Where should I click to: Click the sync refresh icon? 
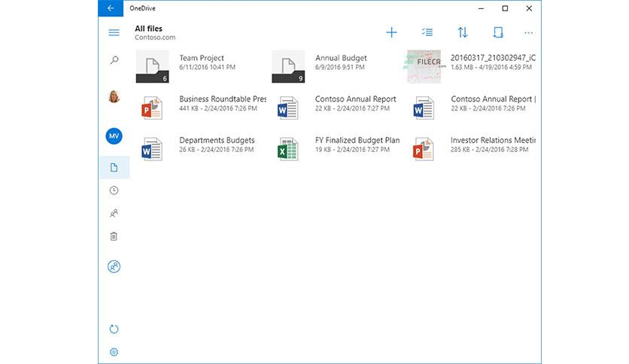point(114,329)
